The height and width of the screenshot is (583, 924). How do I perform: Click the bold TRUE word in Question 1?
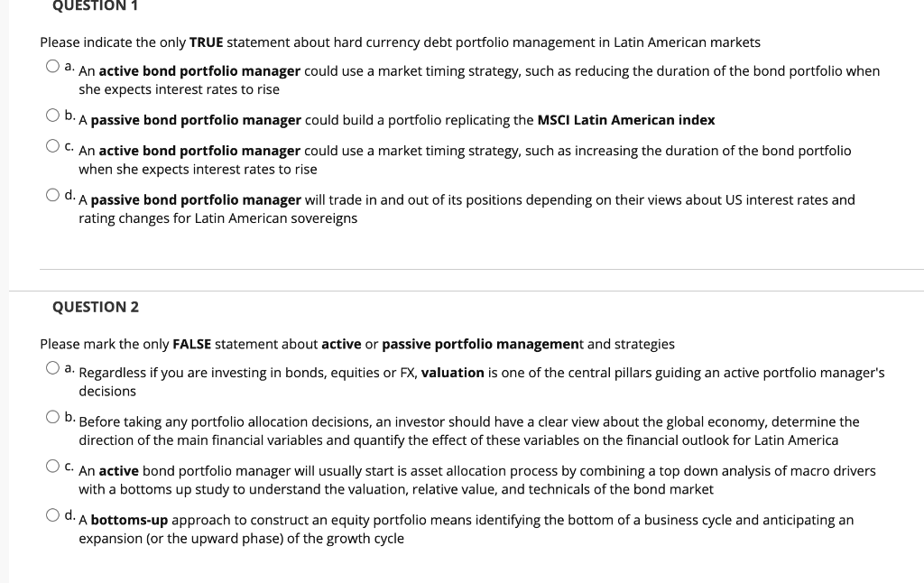[x=208, y=42]
